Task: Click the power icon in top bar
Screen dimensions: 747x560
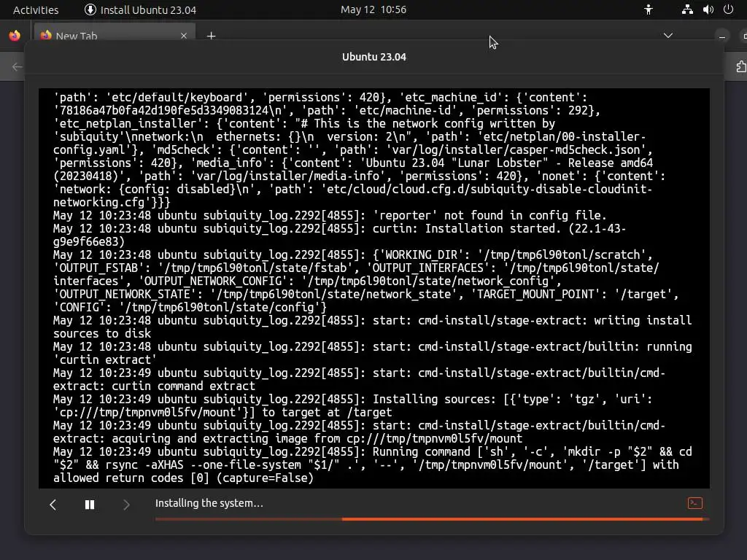Action: coord(728,9)
